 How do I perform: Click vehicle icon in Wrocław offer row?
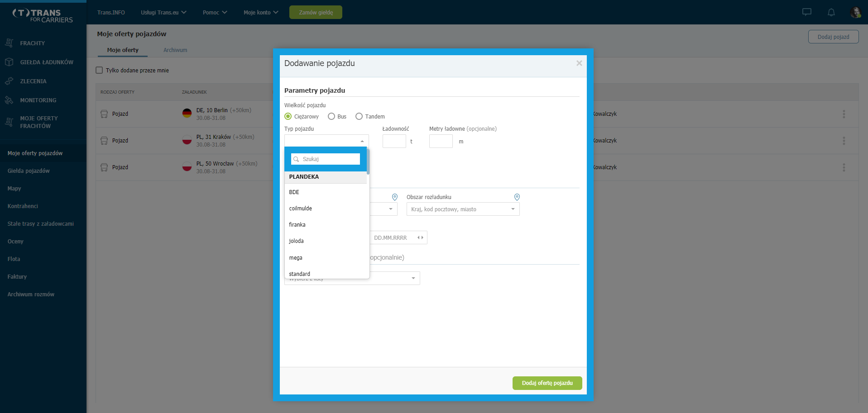pyautogui.click(x=104, y=167)
